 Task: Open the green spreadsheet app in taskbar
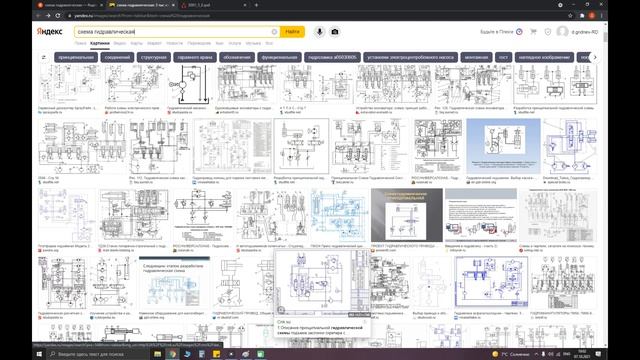click(x=260, y=354)
